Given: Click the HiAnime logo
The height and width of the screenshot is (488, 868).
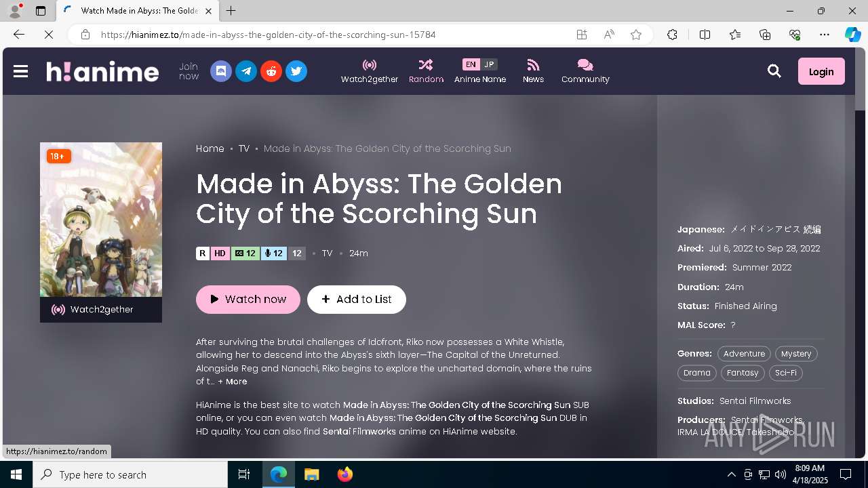Looking at the screenshot, I should coord(102,71).
